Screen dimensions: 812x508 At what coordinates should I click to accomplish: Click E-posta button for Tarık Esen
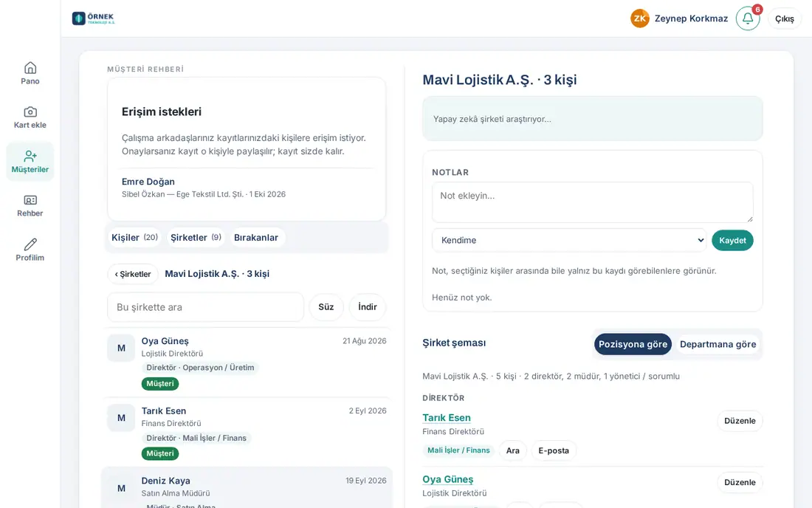coord(554,450)
